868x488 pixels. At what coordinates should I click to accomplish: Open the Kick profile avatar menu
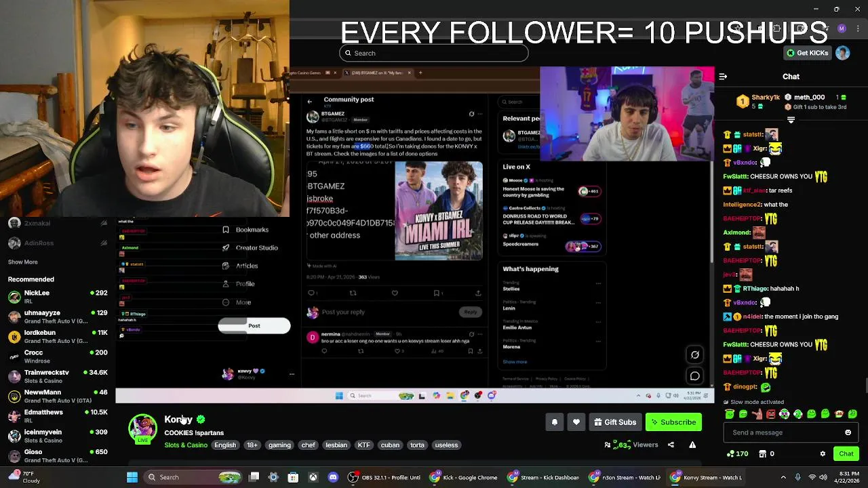click(x=842, y=53)
